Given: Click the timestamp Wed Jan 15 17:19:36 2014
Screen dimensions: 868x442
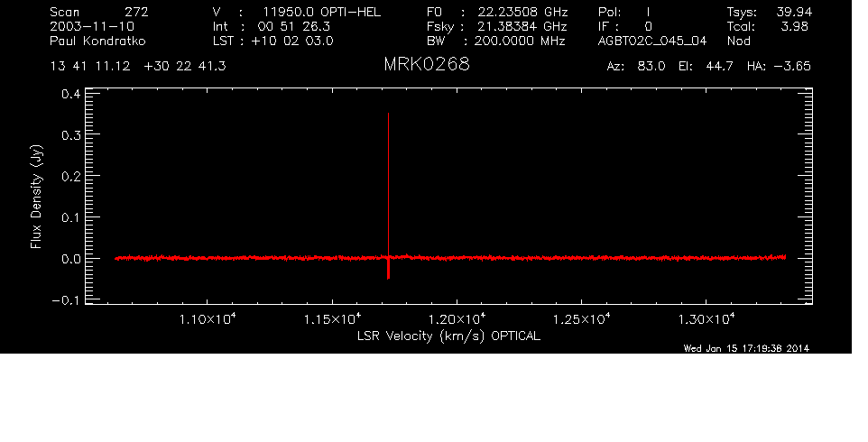Looking at the screenshot, I should (x=746, y=348).
